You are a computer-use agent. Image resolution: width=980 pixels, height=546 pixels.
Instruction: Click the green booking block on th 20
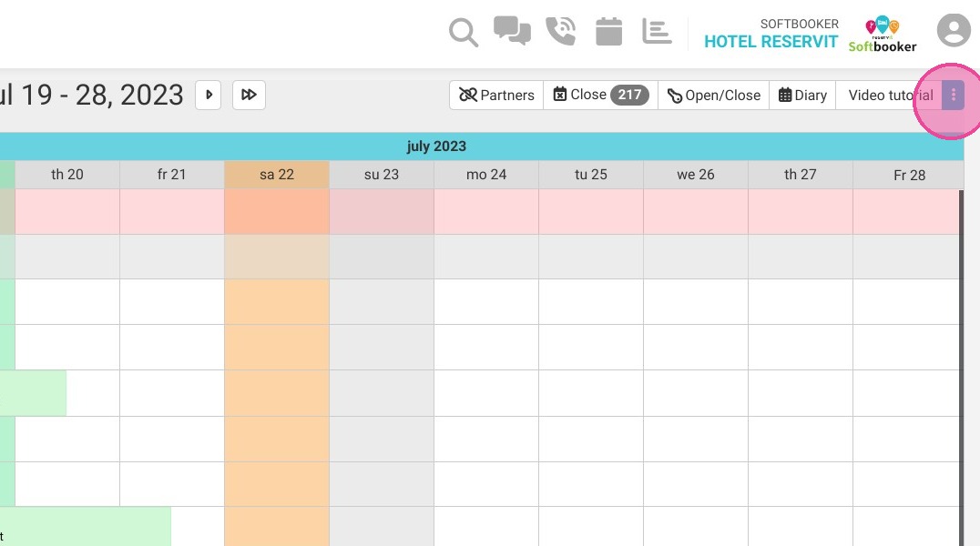tap(34, 393)
